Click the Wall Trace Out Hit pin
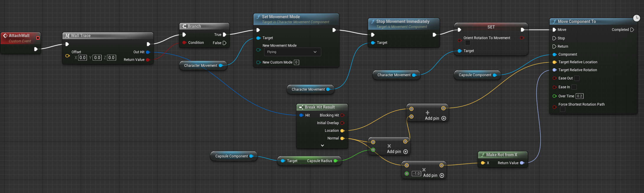Image resolution: width=644 pixels, height=193 pixels. pos(148,52)
